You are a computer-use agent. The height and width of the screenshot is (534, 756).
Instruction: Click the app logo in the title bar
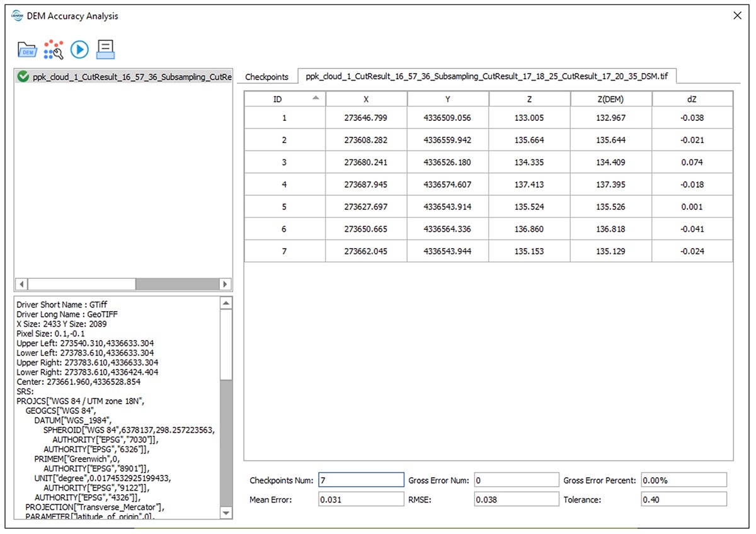(x=17, y=16)
